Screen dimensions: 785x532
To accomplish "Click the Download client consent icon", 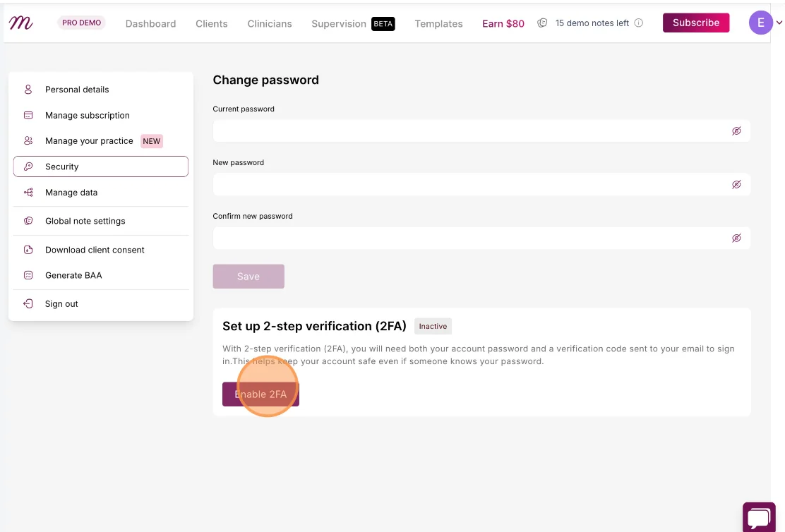I will pyautogui.click(x=28, y=249).
